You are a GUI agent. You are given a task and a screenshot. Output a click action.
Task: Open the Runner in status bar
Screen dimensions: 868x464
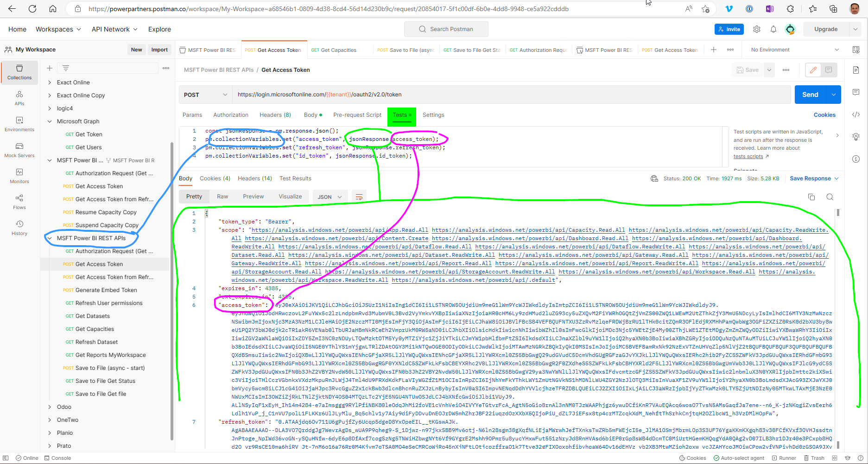[x=784, y=458]
